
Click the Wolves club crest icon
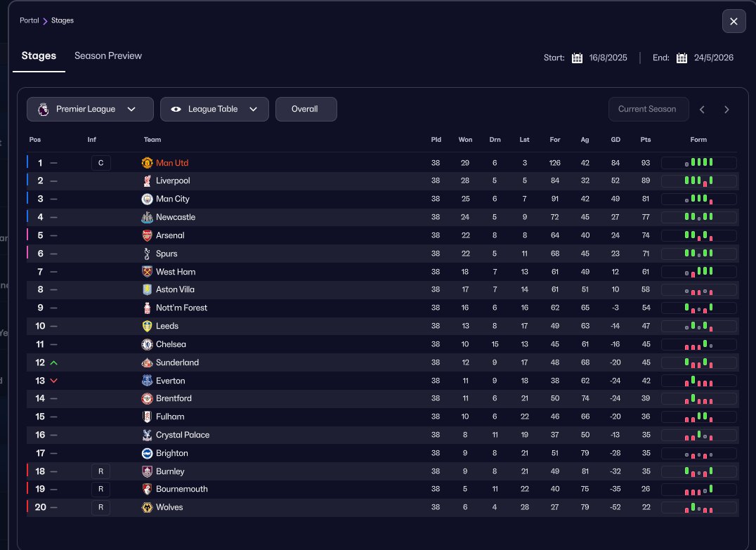[x=147, y=507]
